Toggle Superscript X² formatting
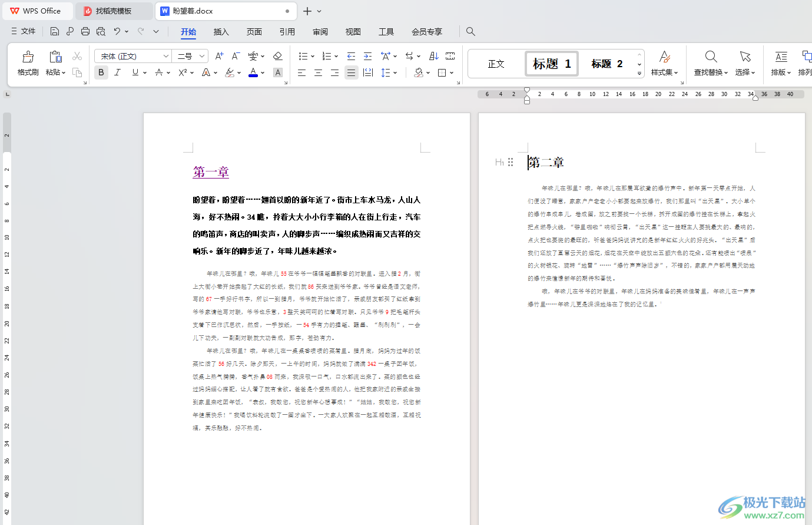Screen dimensions: 812x525 pos(183,72)
